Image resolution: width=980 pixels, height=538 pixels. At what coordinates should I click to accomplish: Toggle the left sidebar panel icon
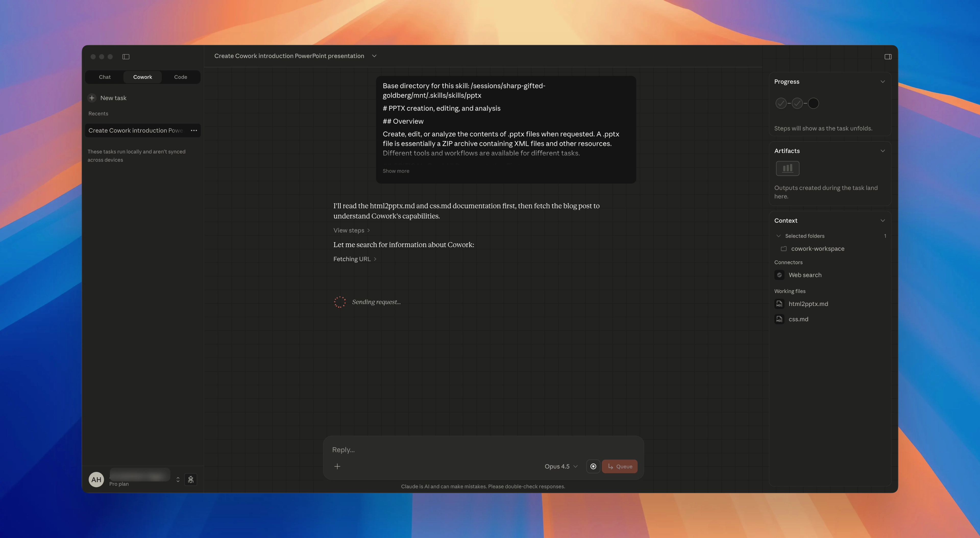coord(126,57)
